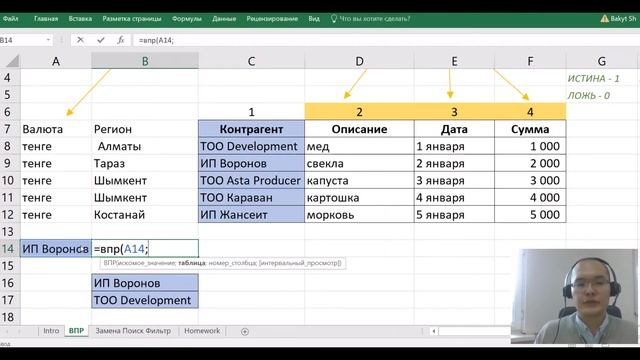Select column F header

[x=530, y=61]
